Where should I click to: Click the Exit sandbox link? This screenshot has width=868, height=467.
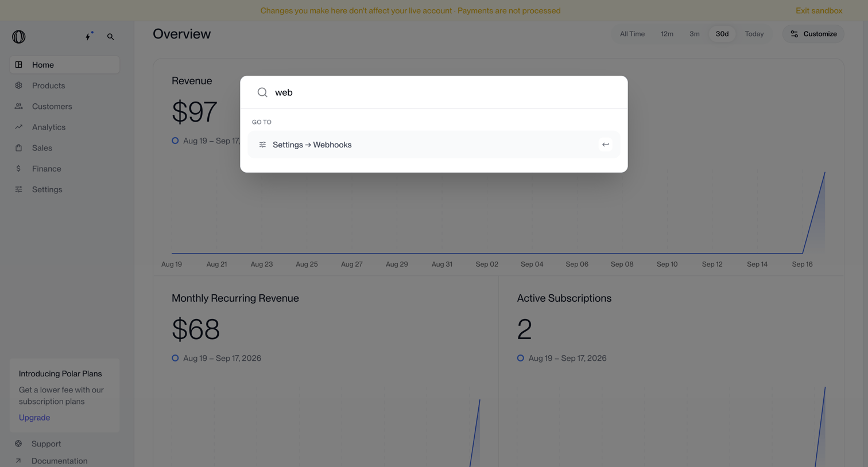[x=819, y=10]
